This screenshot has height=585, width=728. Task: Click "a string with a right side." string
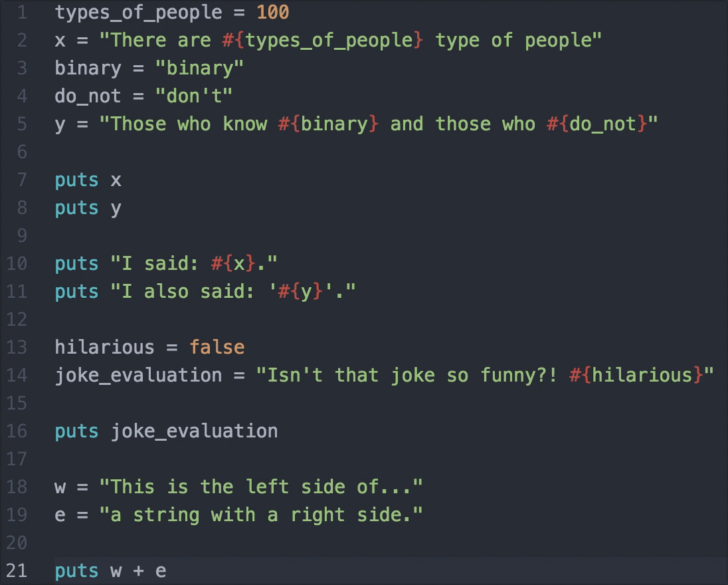(x=261, y=515)
